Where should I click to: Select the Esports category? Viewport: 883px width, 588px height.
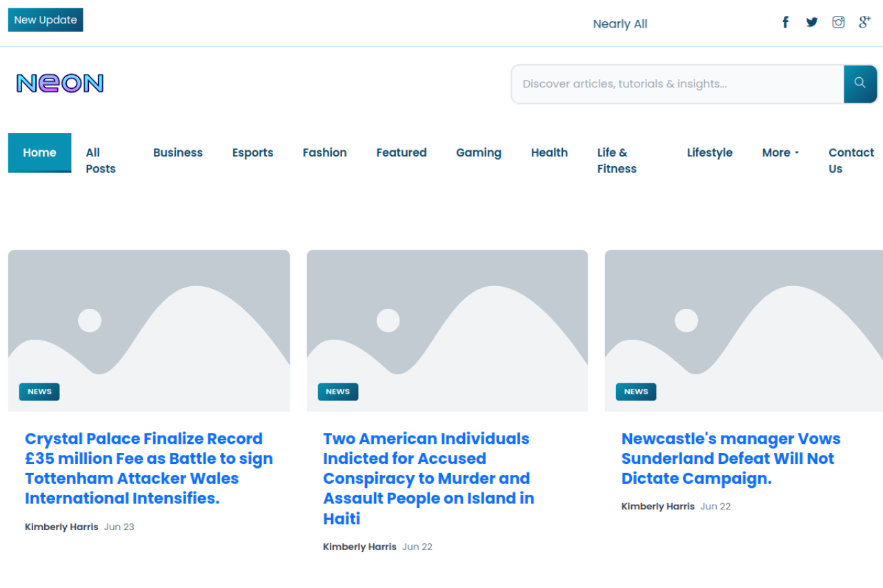252,153
